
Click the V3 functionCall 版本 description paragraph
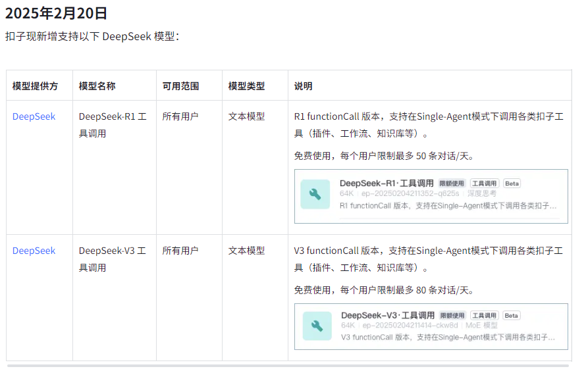(428, 259)
